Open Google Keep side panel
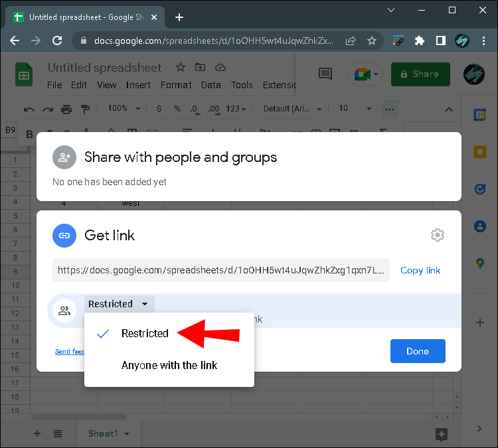 480,152
